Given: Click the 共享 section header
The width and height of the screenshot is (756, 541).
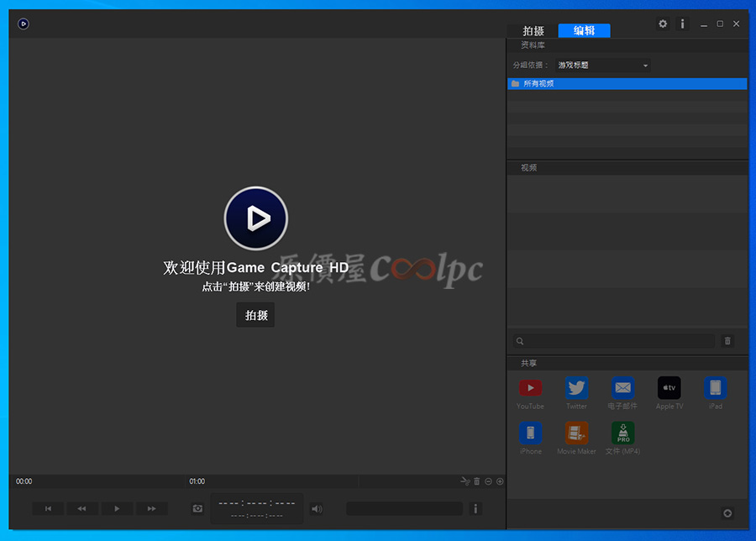Looking at the screenshot, I should tap(529, 363).
